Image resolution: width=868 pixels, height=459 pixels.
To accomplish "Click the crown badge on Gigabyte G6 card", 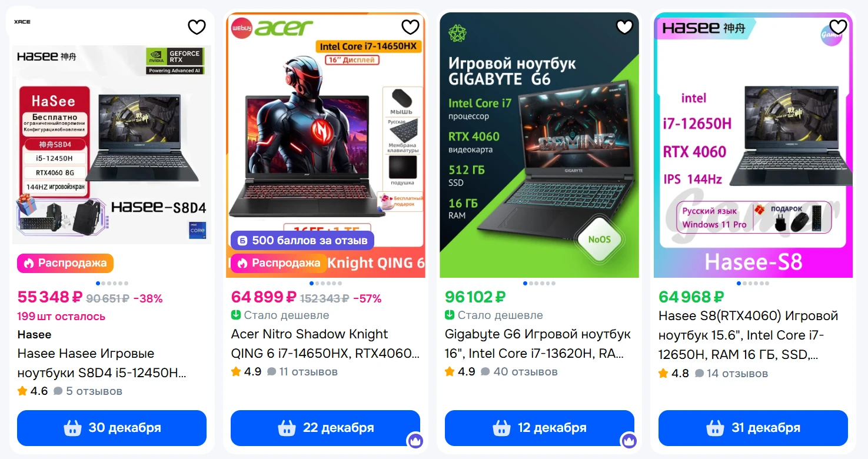I will coord(629,440).
